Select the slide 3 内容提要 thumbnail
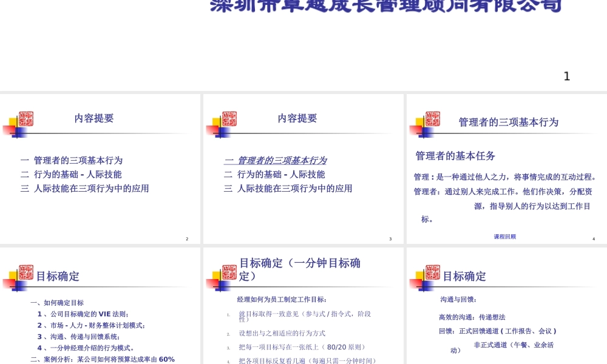 [x=303, y=169]
